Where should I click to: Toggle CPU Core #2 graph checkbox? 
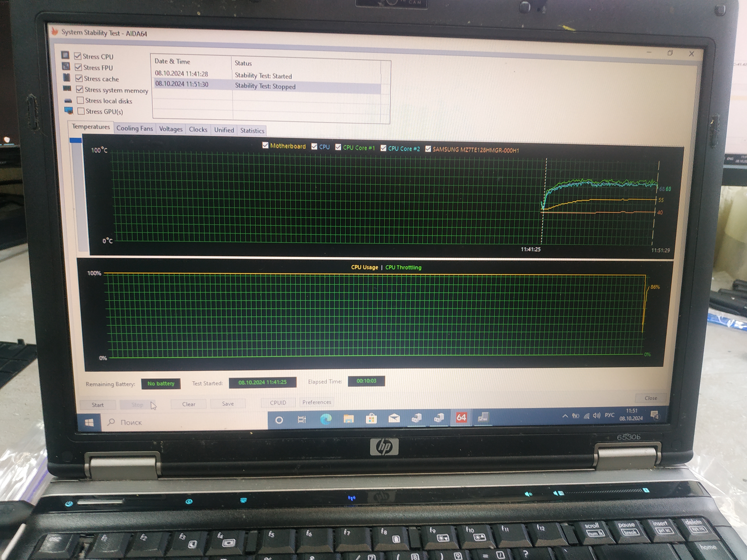(x=383, y=148)
